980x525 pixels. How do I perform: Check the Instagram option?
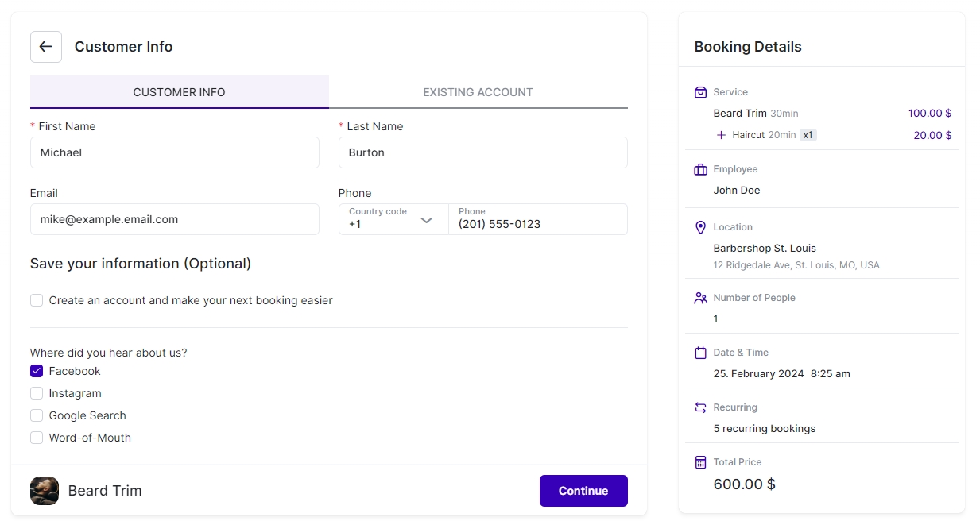coord(37,393)
